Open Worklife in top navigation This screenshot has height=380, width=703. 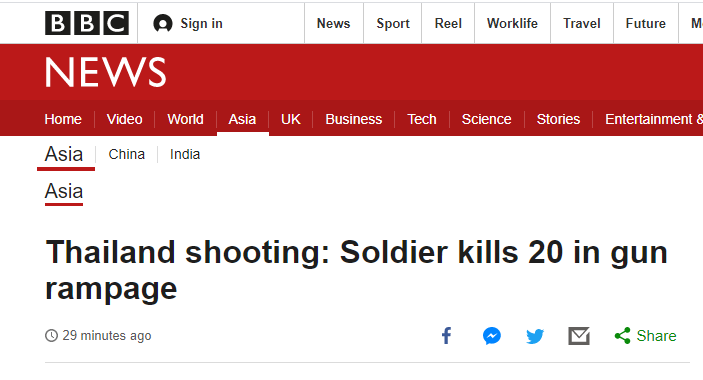click(512, 23)
